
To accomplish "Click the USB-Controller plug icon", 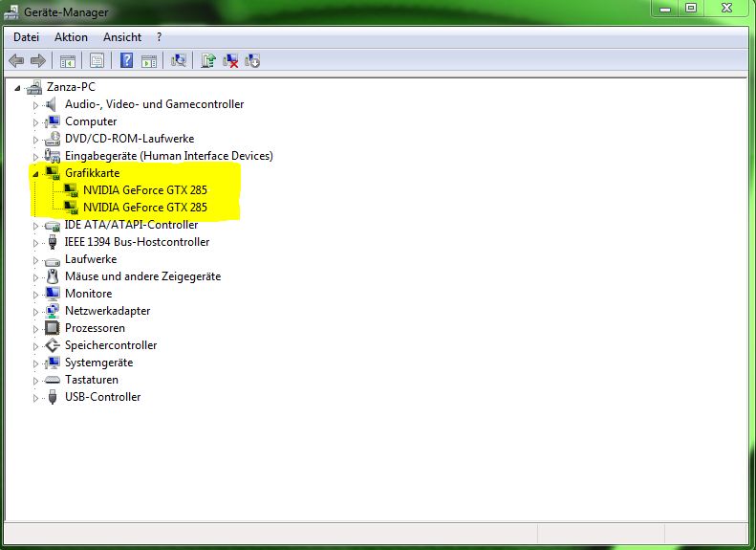I will coord(53,397).
